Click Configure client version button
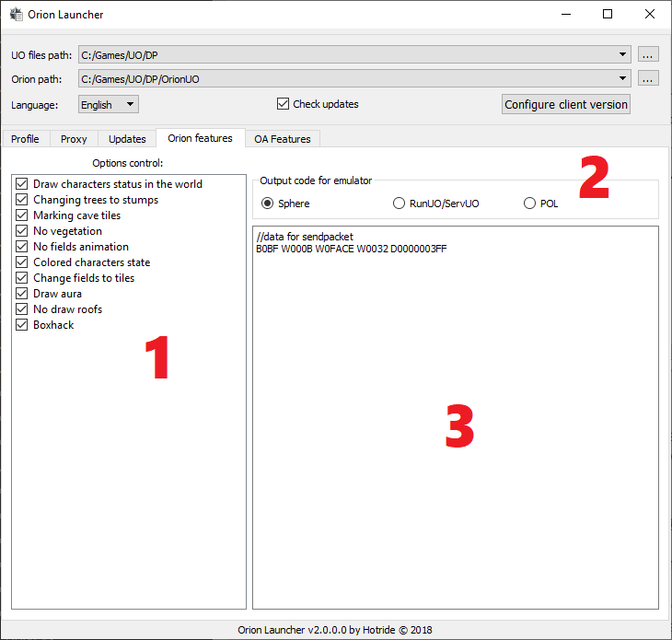 (x=566, y=104)
